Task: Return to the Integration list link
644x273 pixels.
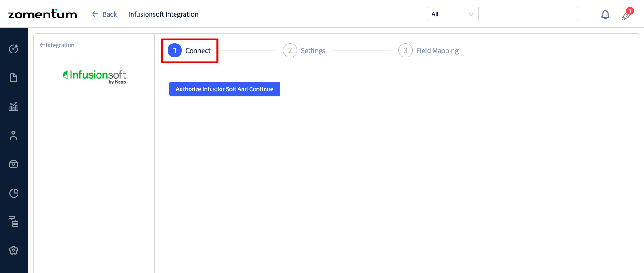Action: (x=57, y=45)
